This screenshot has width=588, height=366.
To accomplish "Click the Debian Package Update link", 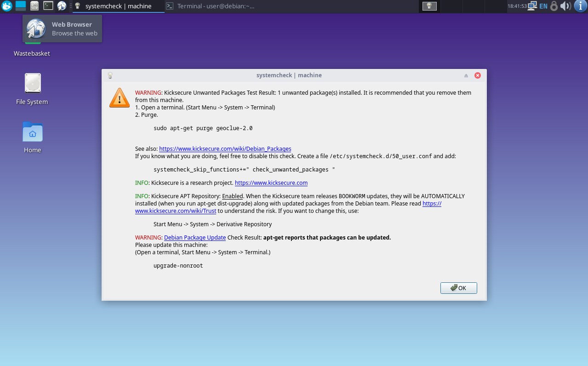I will click(195, 238).
